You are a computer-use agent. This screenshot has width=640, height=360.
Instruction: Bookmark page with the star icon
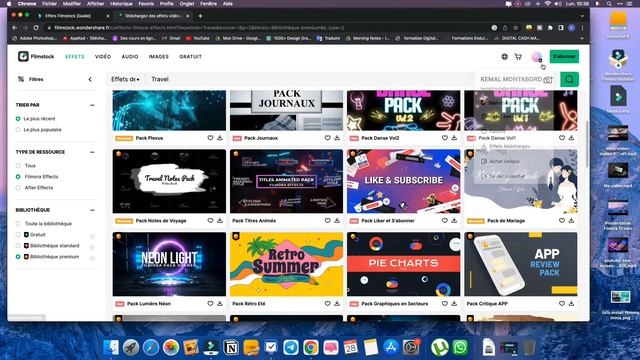(x=516, y=28)
